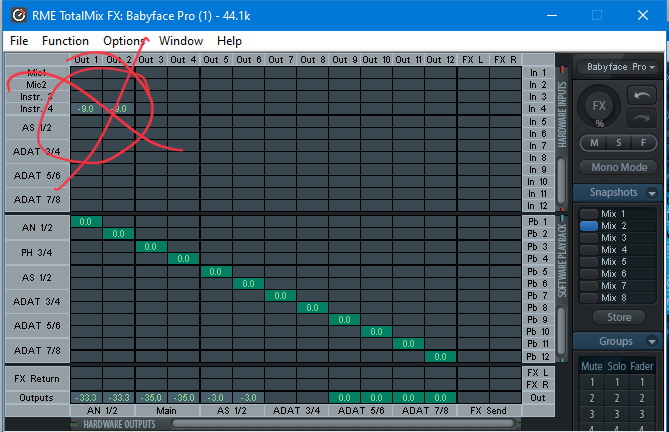Click the Hardware Outputs horizontal scrollbar
The image size is (669, 432).
[343, 423]
